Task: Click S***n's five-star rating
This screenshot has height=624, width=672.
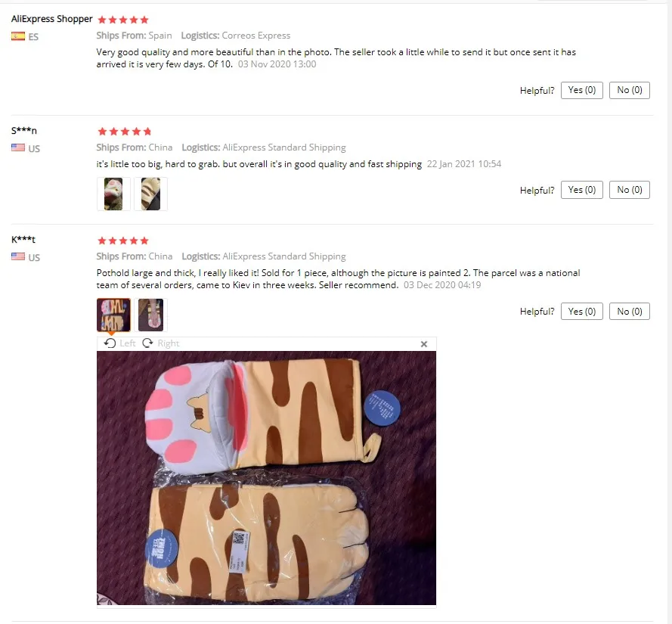Action: click(124, 132)
